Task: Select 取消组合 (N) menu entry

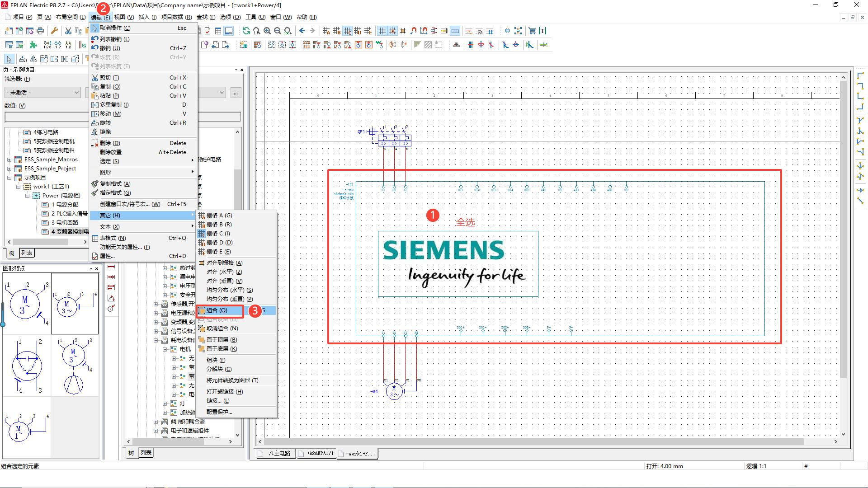Action: click(x=222, y=328)
